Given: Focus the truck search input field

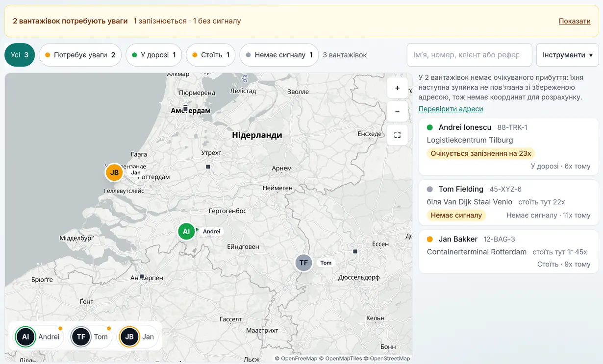Looking at the screenshot, I should click(469, 55).
